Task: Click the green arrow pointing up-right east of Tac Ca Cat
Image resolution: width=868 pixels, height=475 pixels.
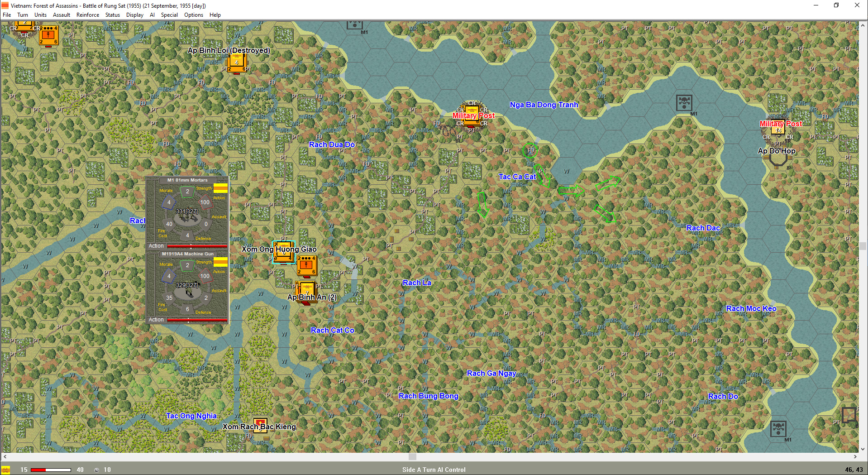Action: coord(607,183)
